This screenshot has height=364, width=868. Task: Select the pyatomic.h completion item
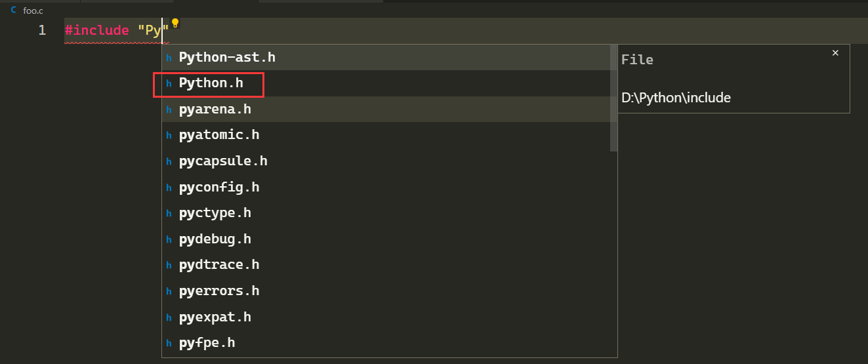(x=218, y=135)
